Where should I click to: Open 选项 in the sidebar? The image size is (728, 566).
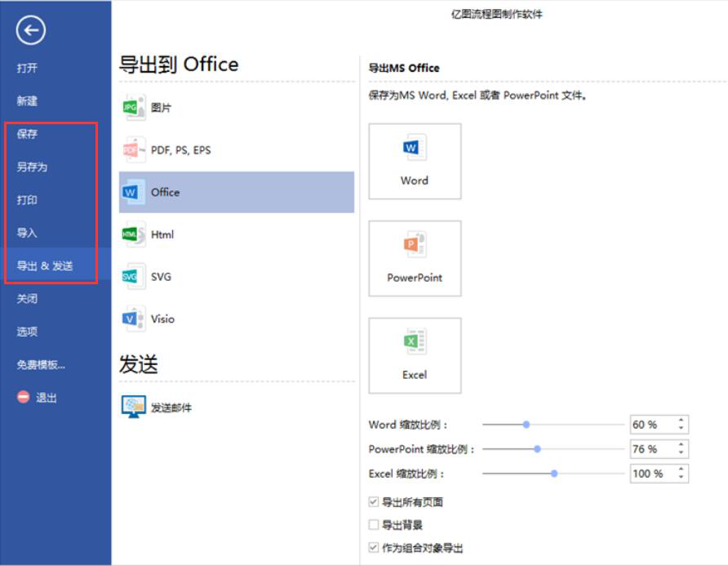pos(27,332)
